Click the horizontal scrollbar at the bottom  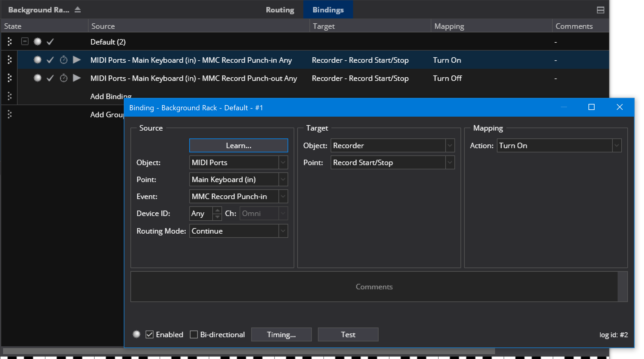coord(249,351)
